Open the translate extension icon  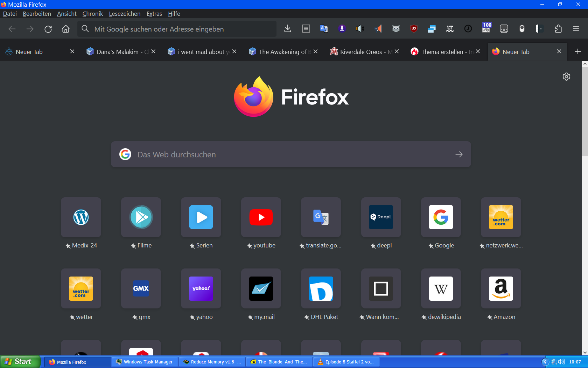coord(324,29)
